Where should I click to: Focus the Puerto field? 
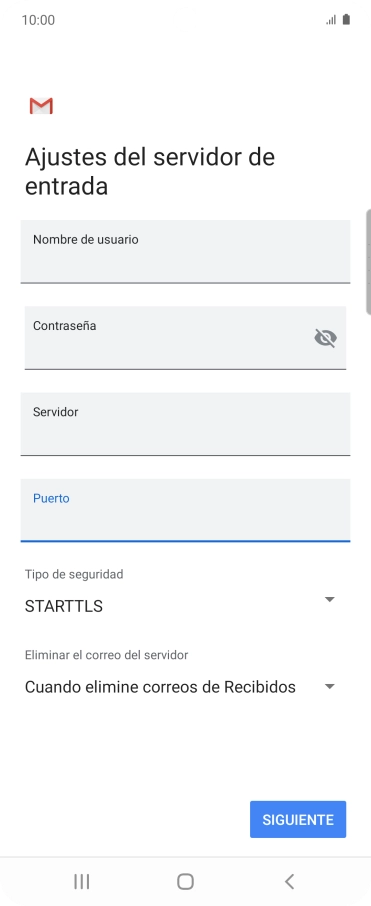(186, 510)
